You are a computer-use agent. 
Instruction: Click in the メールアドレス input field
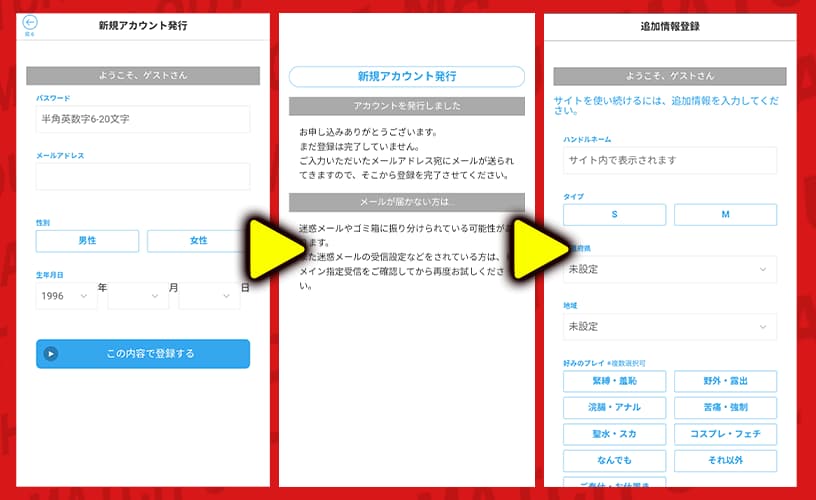[143, 177]
